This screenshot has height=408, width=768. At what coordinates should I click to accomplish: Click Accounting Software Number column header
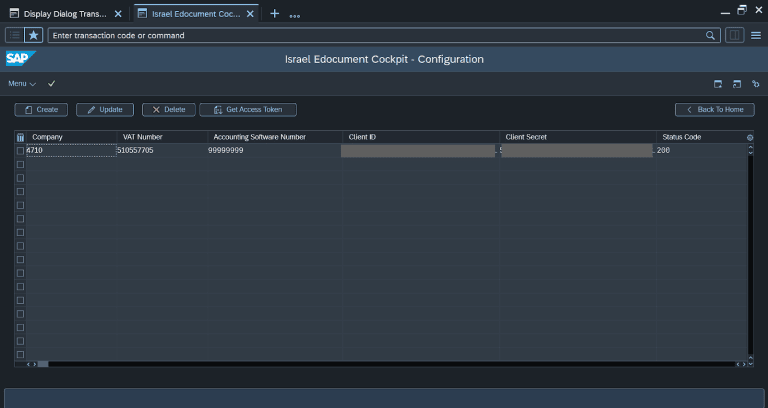tap(275, 137)
